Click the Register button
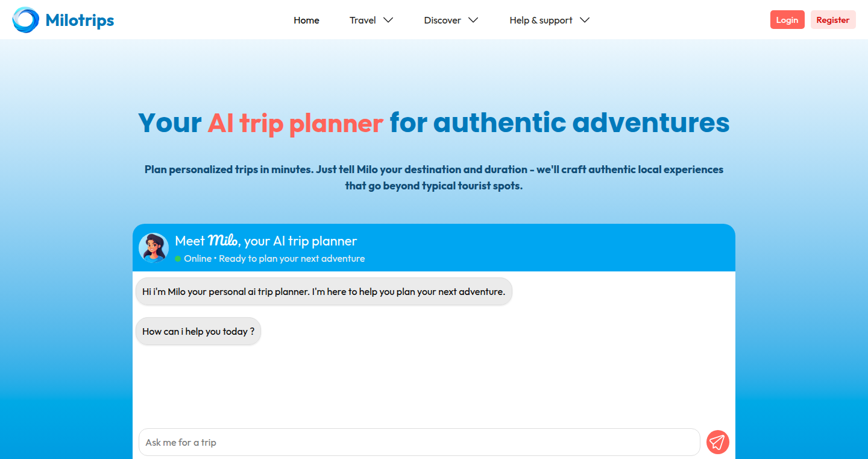Screen dimensions: 868x459 (x=833, y=20)
